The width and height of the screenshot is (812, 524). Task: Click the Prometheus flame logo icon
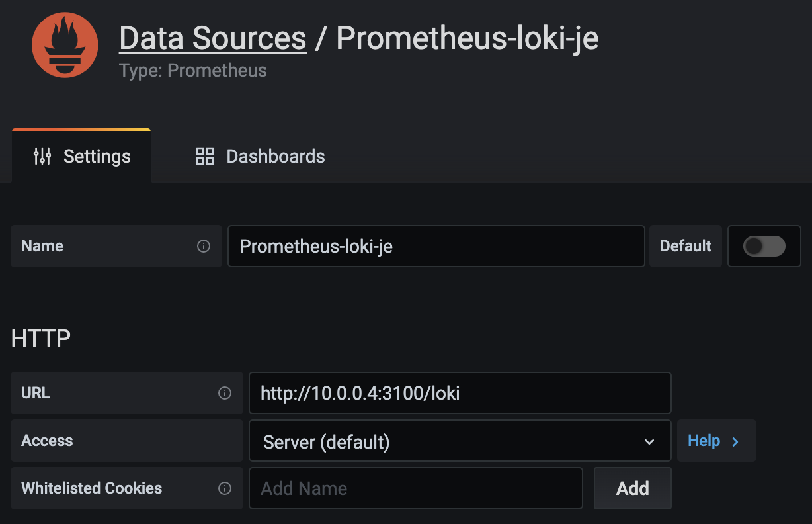pos(65,45)
